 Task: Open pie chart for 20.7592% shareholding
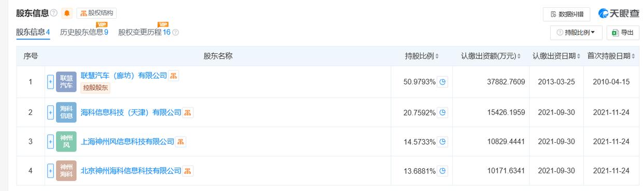(442, 113)
